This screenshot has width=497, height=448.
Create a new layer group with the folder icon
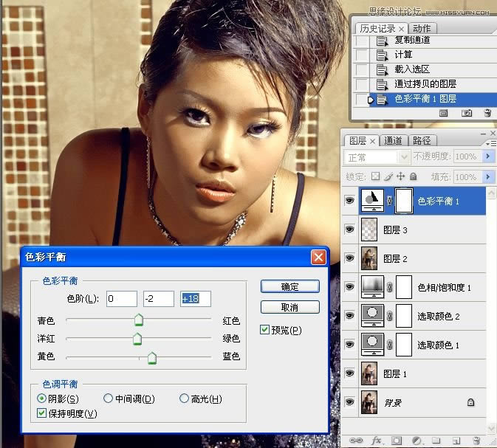point(436,441)
